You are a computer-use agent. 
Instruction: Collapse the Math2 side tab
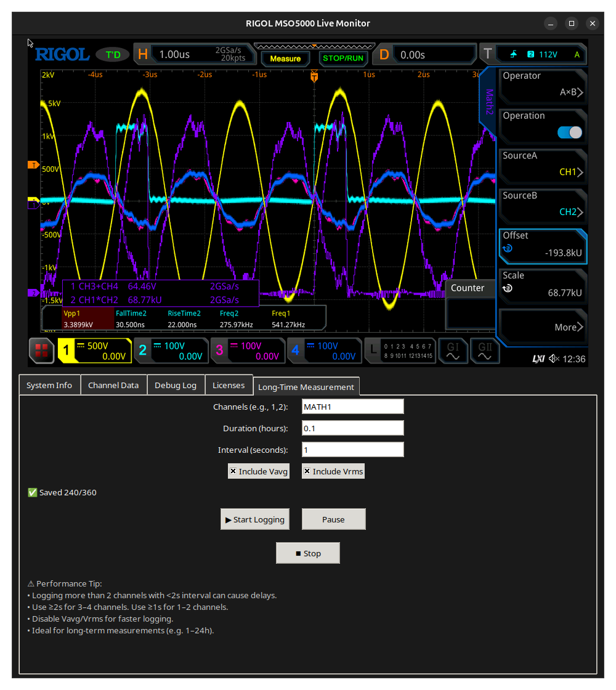coord(488,102)
